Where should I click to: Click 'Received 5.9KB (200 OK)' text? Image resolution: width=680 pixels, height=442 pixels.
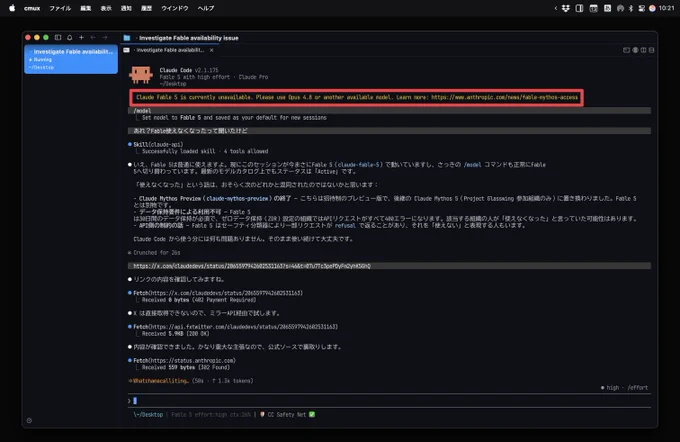coord(176,334)
